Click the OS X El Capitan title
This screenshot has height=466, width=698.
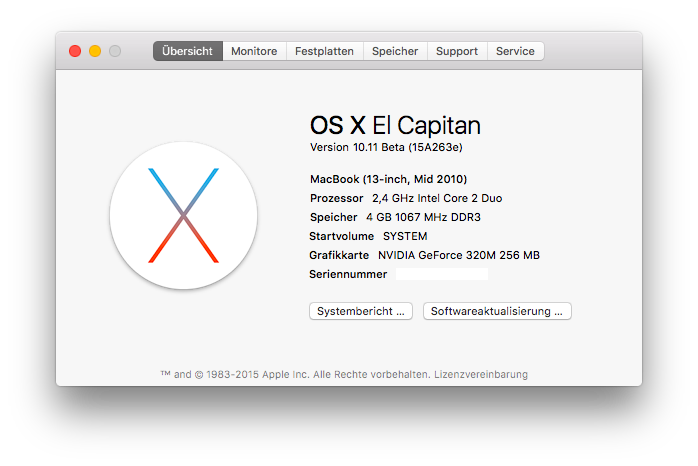click(395, 125)
